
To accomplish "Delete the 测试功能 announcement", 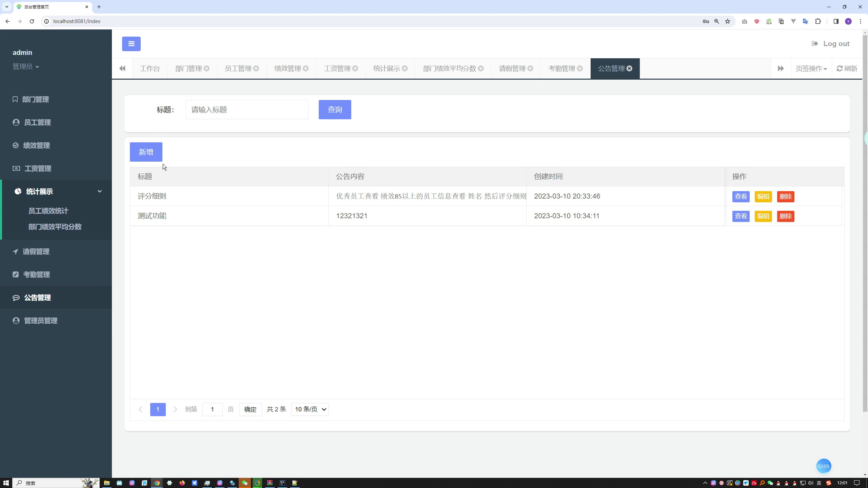I will click(x=785, y=216).
